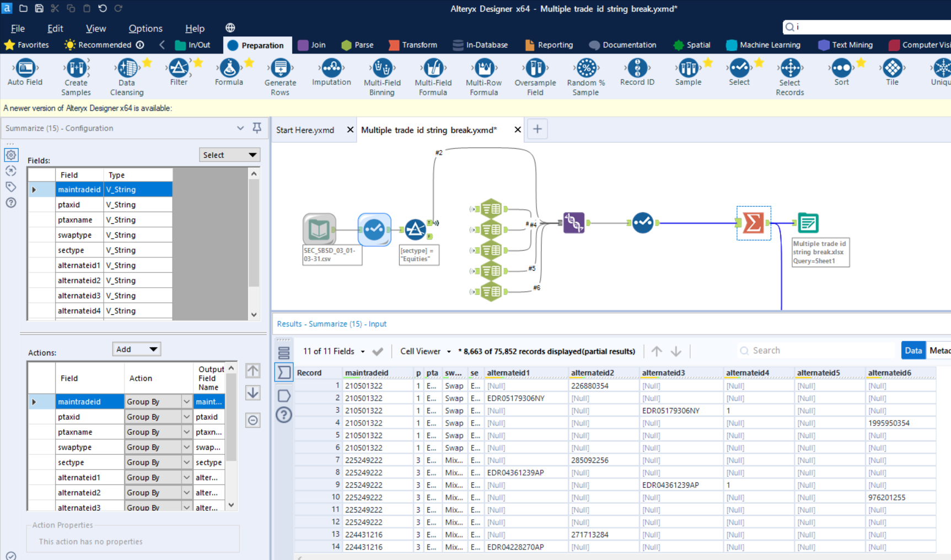
Task: Apply fields with the checkmark button
Action: point(378,351)
